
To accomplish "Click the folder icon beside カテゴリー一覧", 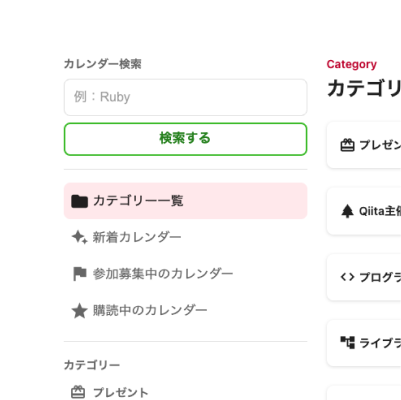I will tap(79, 201).
